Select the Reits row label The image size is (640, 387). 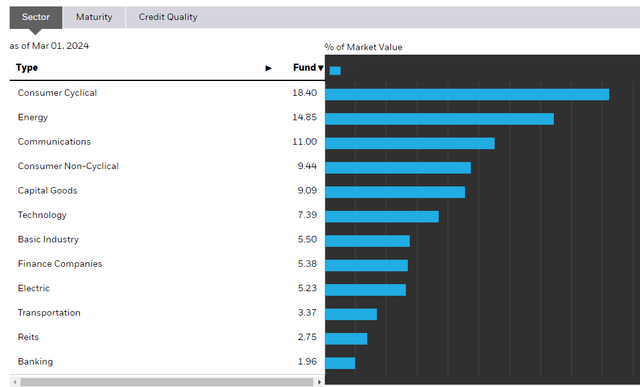pos(28,337)
